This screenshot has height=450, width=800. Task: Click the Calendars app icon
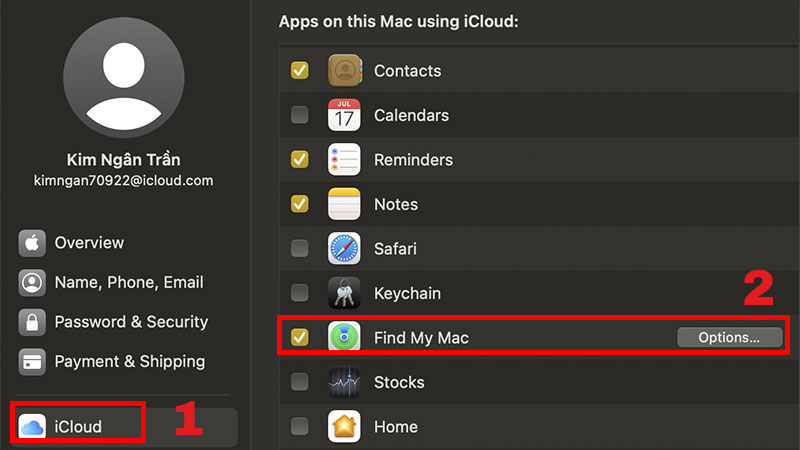(345, 115)
